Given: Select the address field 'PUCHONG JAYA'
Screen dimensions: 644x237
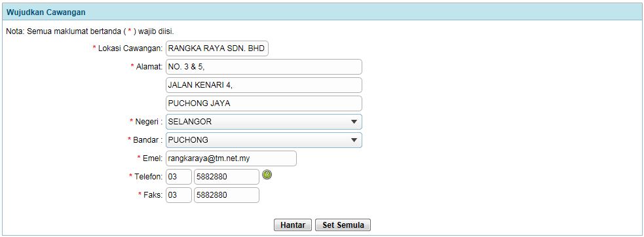Looking at the screenshot, I should tap(264, 103).
